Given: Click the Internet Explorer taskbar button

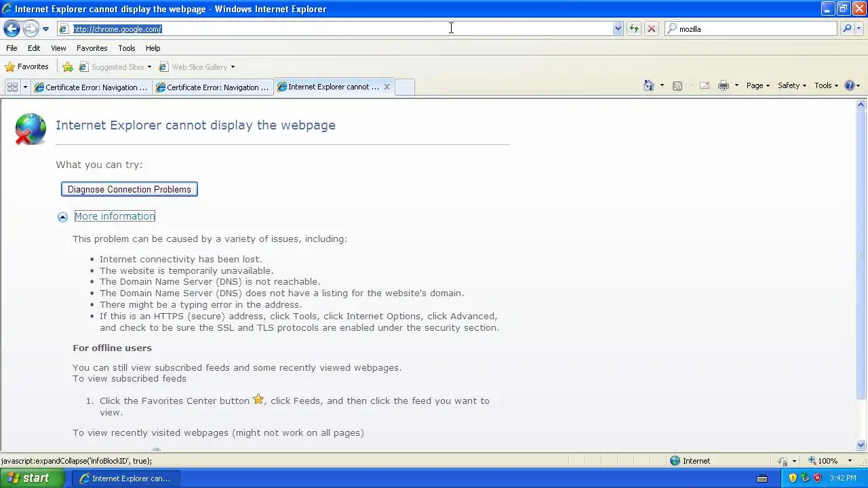Looking at the screenshot, I should click(x=125, y=479).
